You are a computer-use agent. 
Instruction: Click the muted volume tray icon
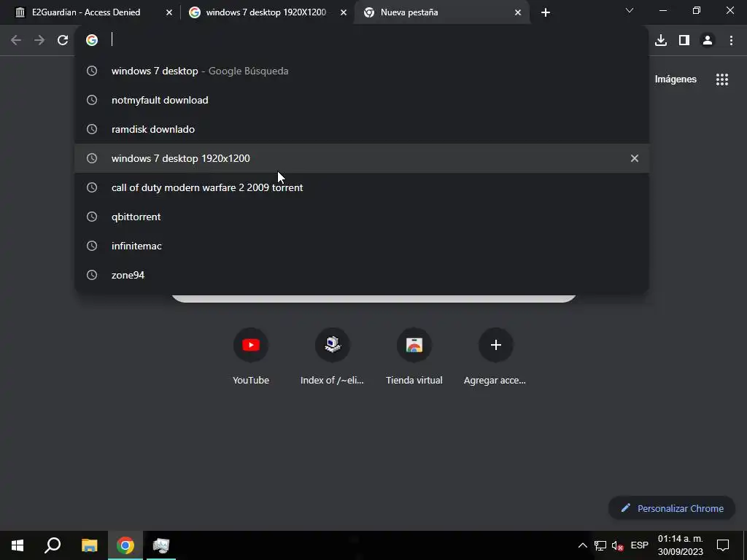[x=618, y=545]
